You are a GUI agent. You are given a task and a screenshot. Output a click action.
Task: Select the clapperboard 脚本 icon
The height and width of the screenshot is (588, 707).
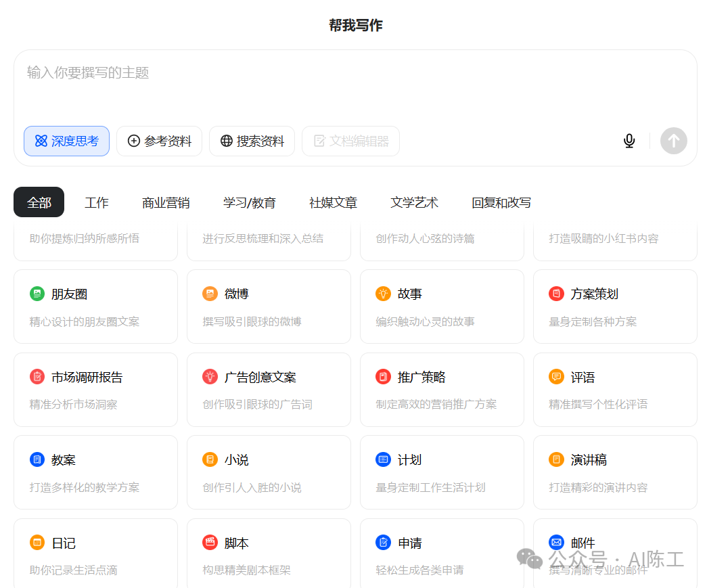pos(210,543)
